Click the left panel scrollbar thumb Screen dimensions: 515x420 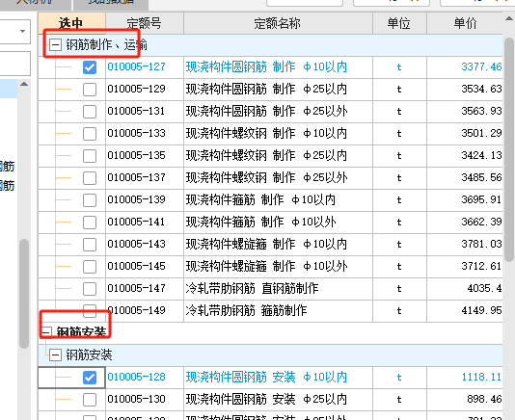[24, 294]
